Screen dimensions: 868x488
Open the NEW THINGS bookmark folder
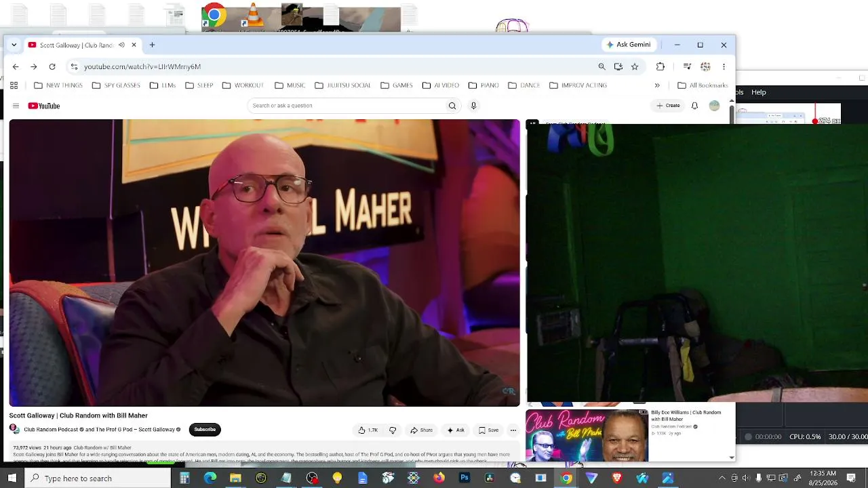coord(58,85)
